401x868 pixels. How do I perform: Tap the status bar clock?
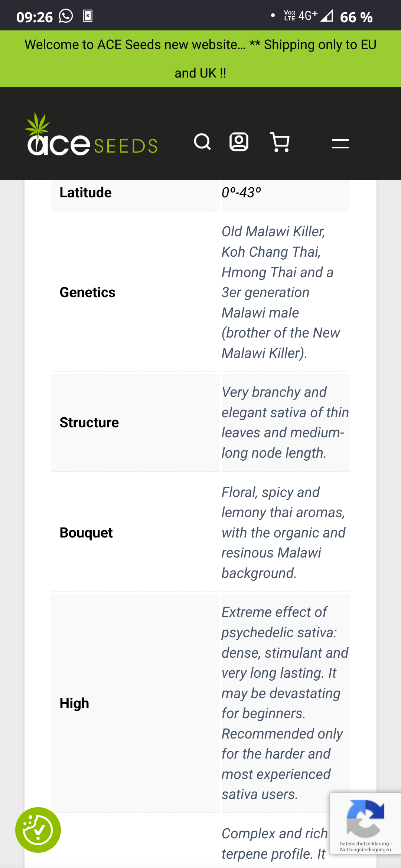pos(35,17)
